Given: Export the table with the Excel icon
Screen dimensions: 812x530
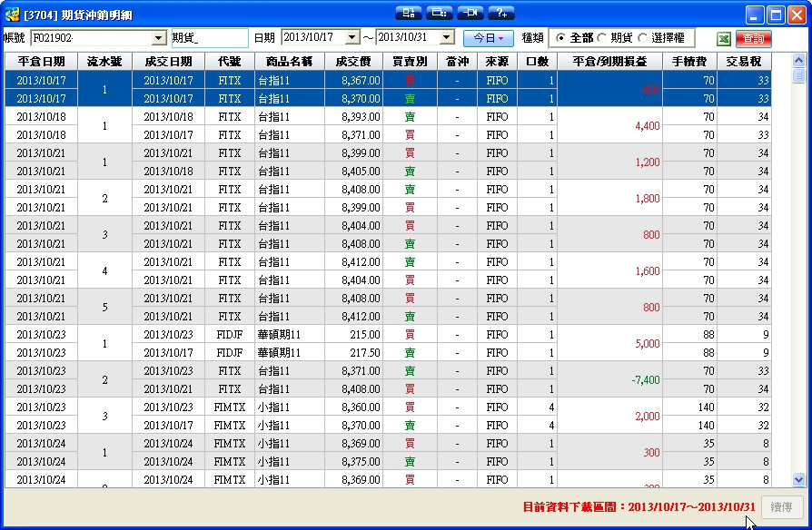Looking at the screenshot, I should click(x=724, y=38).
